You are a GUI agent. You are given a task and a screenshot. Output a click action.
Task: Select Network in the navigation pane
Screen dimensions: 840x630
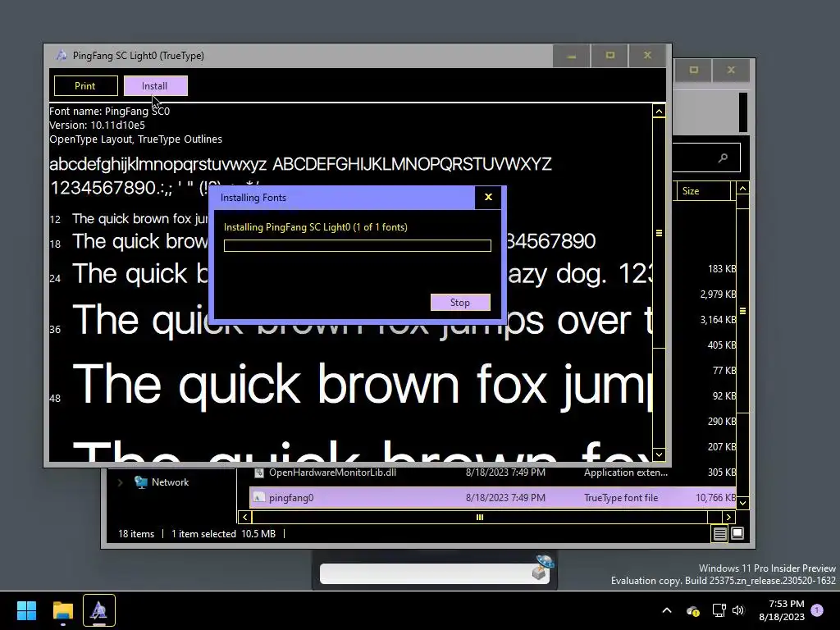[x=170, y=482]
